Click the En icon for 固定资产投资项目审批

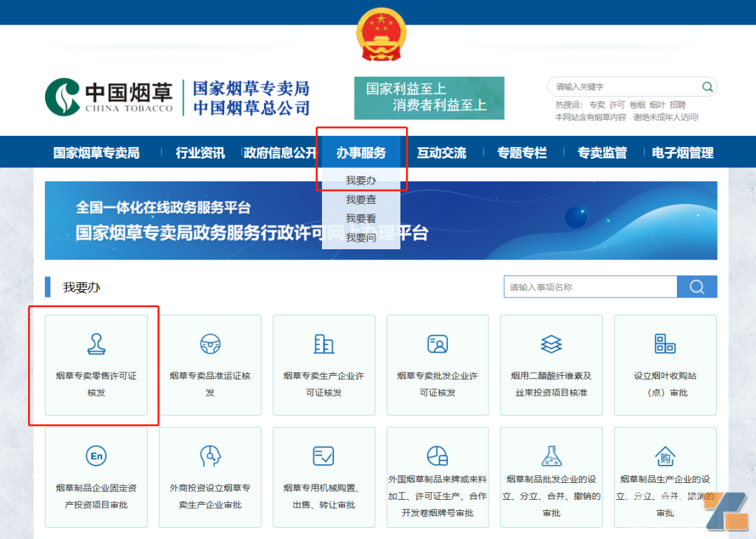tap(96, 456)
